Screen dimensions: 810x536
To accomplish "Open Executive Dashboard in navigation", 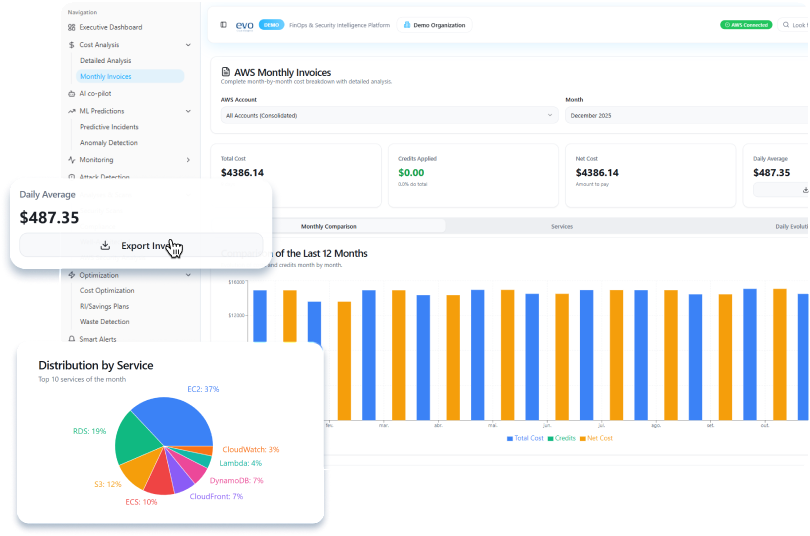I will 111,27.
